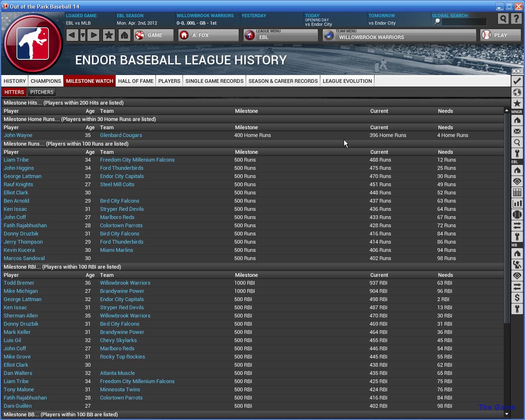
Task: Open the star bookmarks button in top toolbar
Action: [109, 35]
